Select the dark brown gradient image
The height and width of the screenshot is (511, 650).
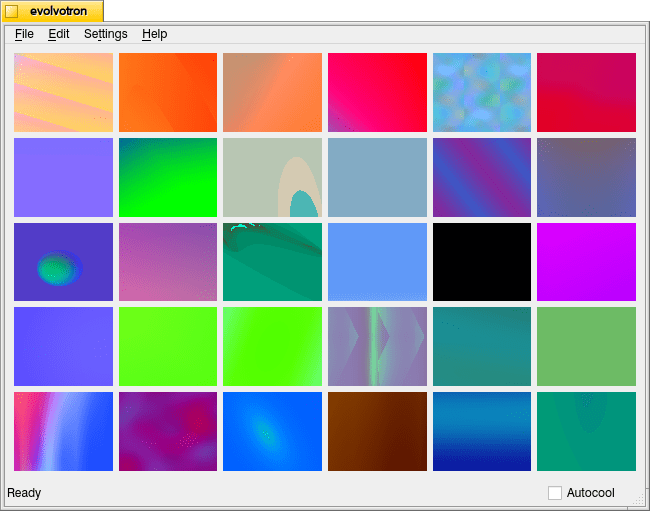[x=377, y=431]
